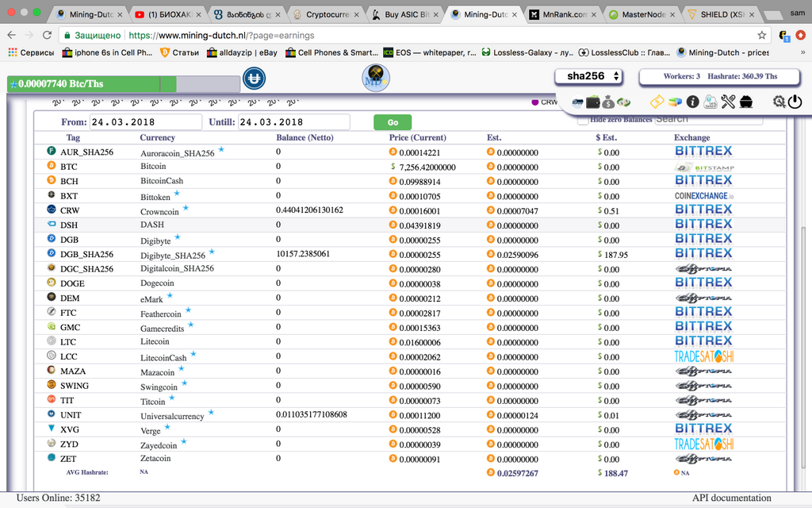Screen dimensions: 812x508
Task: Click the Untill date field
Action: coord(293,122)
